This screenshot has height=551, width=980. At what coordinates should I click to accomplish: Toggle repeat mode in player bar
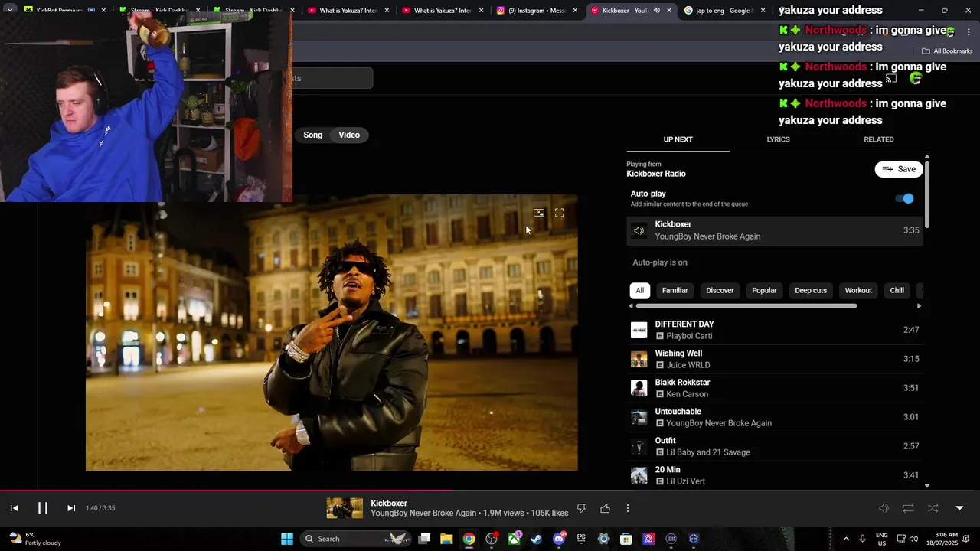[908, 508]
